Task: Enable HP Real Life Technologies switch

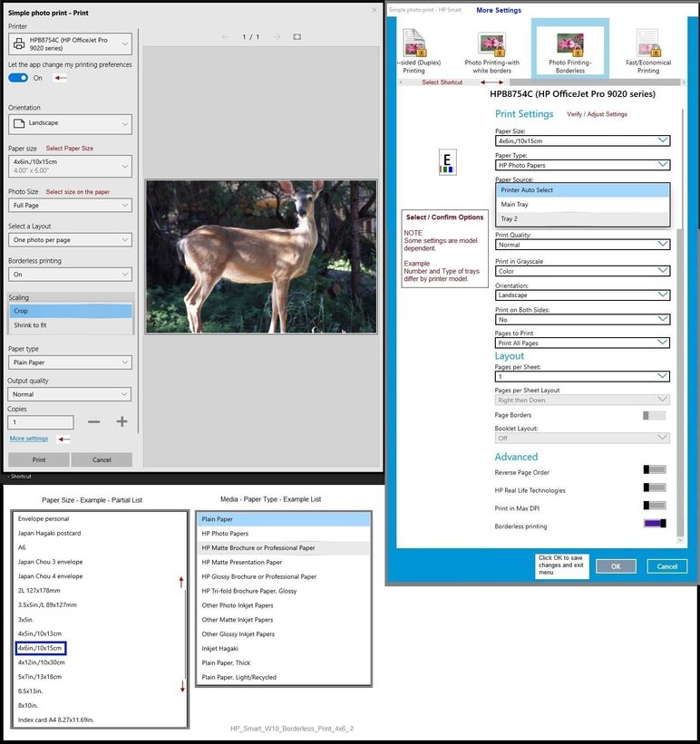Action: click(655, 488)
